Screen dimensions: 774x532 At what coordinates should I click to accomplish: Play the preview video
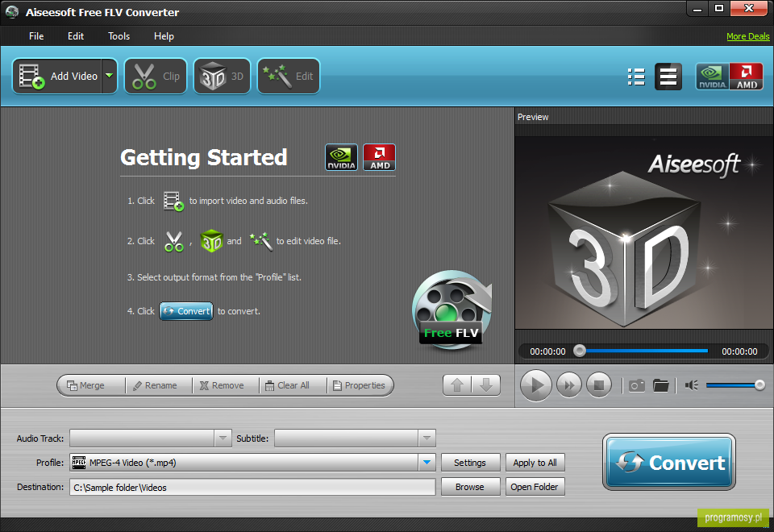pyautogui.click(x=536, y=385)
